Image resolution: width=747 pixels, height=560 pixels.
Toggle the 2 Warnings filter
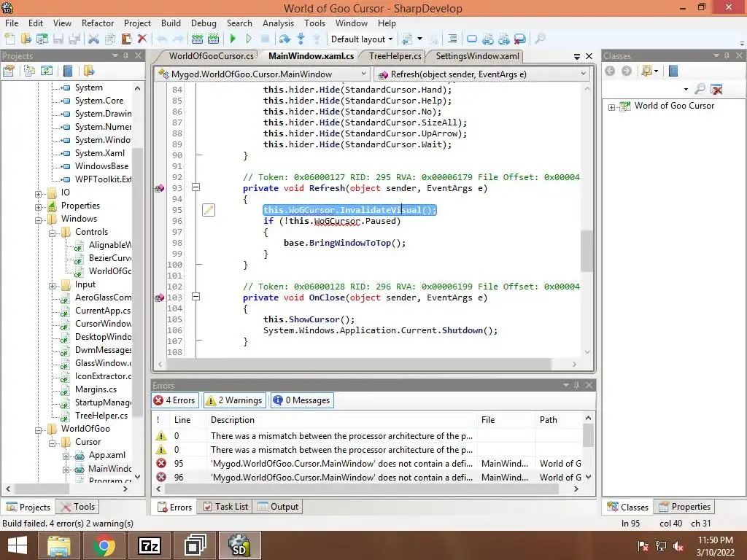[x=234, y=400]
